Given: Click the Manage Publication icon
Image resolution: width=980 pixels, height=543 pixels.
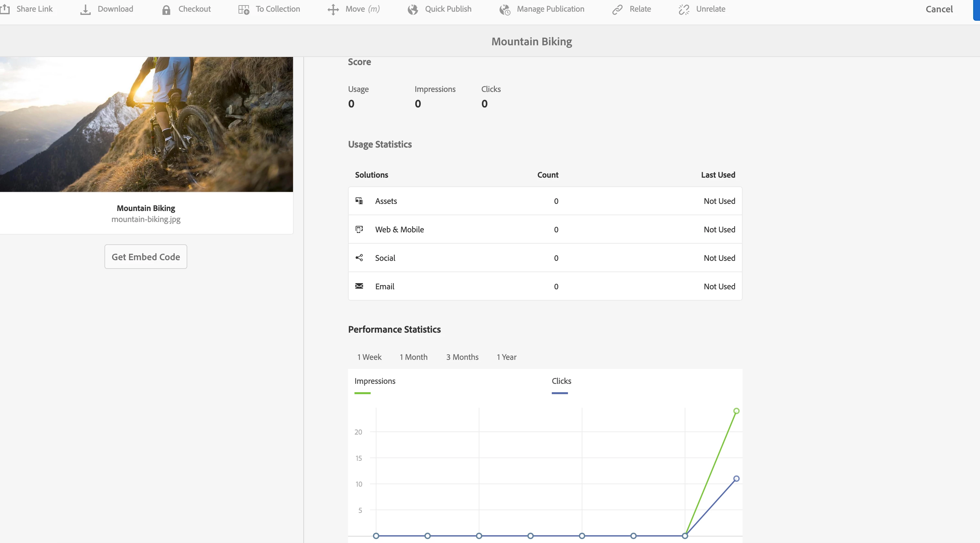Looking at the screenshot, I should click(x=505, y=9).
